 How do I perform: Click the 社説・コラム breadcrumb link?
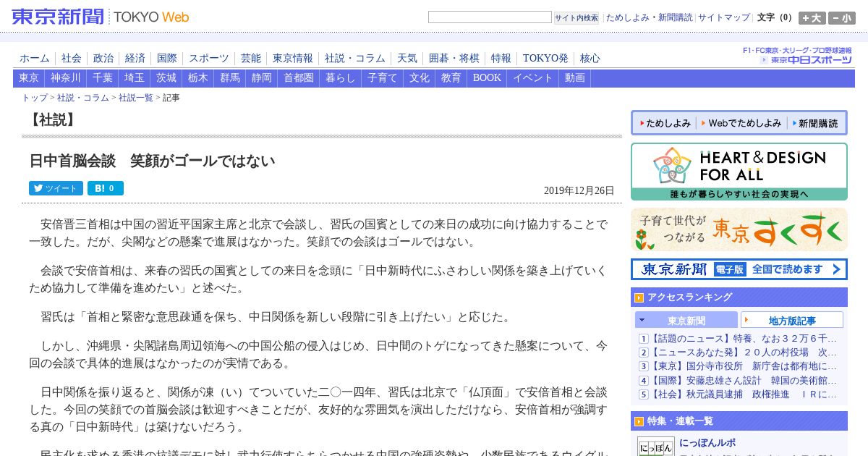pos(83,98)
